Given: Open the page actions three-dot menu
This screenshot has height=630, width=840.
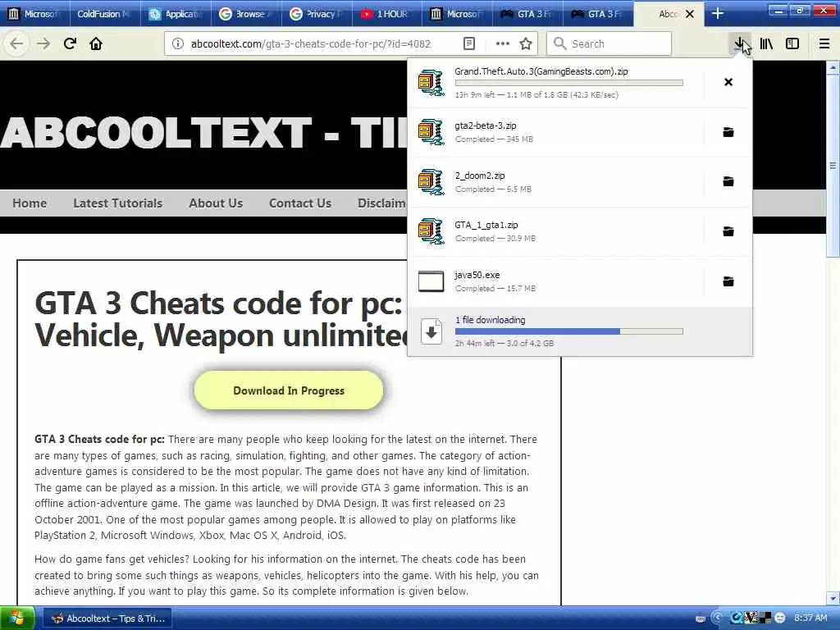Looking at the screenshot, I should pos(502,44).
